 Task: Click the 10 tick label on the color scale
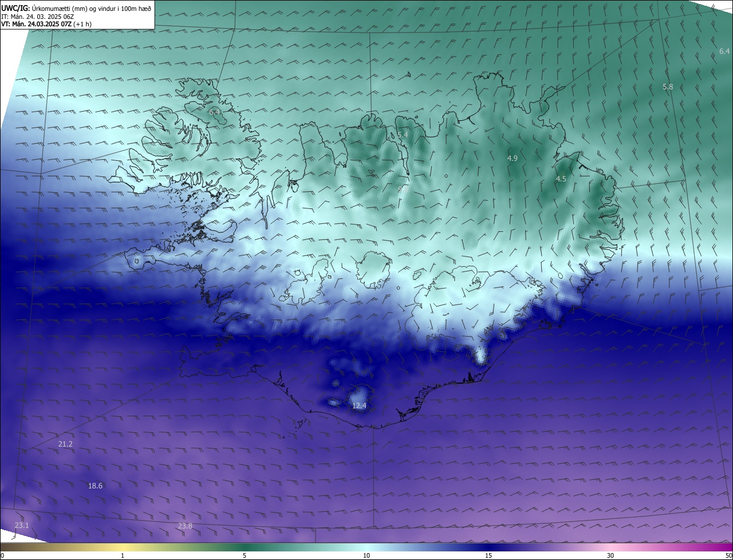(366, 555)
